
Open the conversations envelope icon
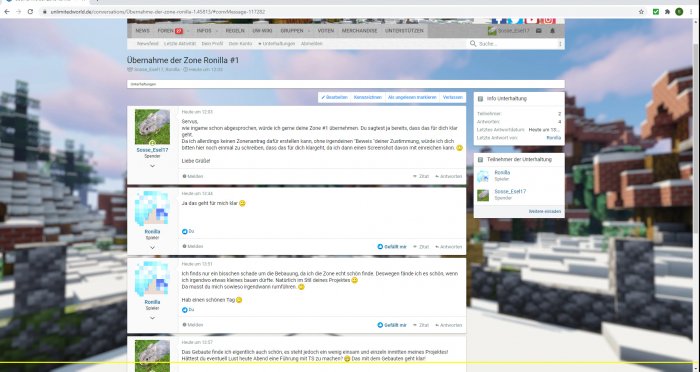click(x=538, y=31)
